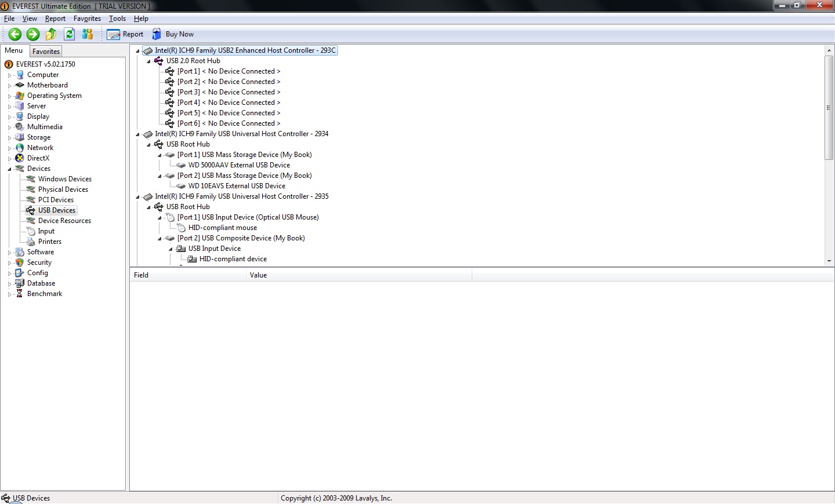Viewport: 835px width, 504px height.
Task: Click the EVEREST v5.02.1750 root icon
Action: (x=9, y=64)
